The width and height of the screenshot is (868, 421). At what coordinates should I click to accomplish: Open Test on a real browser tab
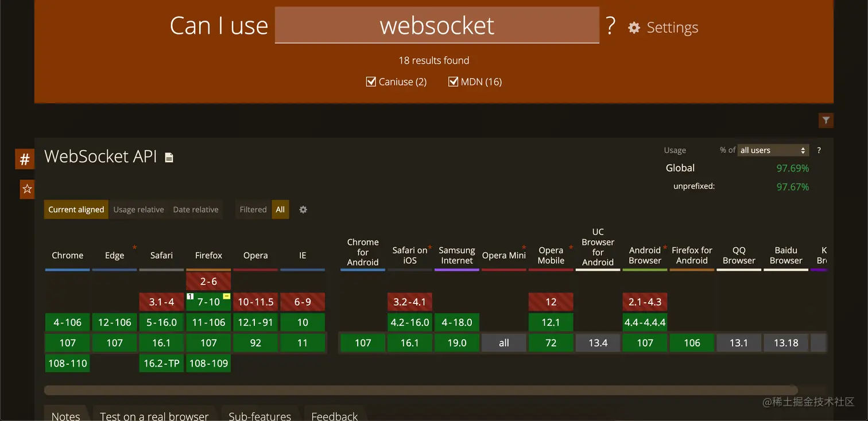[x=154, y=414]
